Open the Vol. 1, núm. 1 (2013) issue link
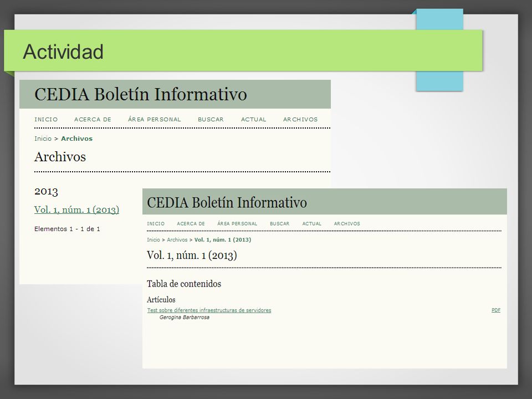 tap(76, 209)
